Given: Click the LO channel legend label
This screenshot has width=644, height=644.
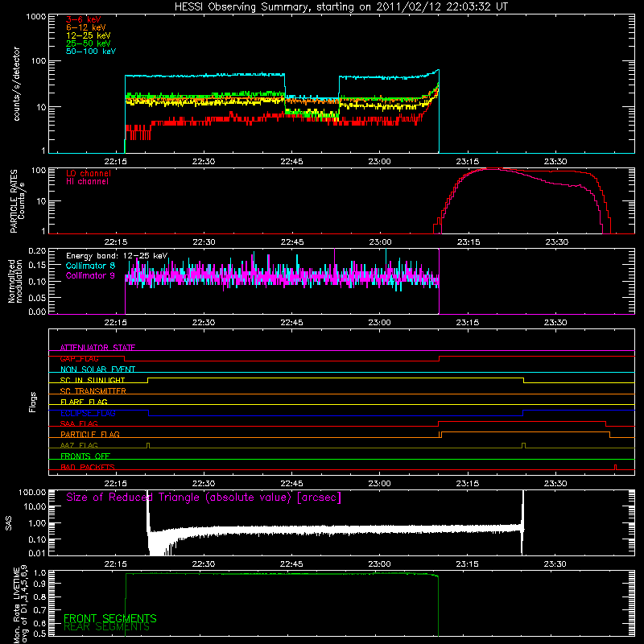Looking at the screenshot, I should pyautogui.click(x=89, y=173).
